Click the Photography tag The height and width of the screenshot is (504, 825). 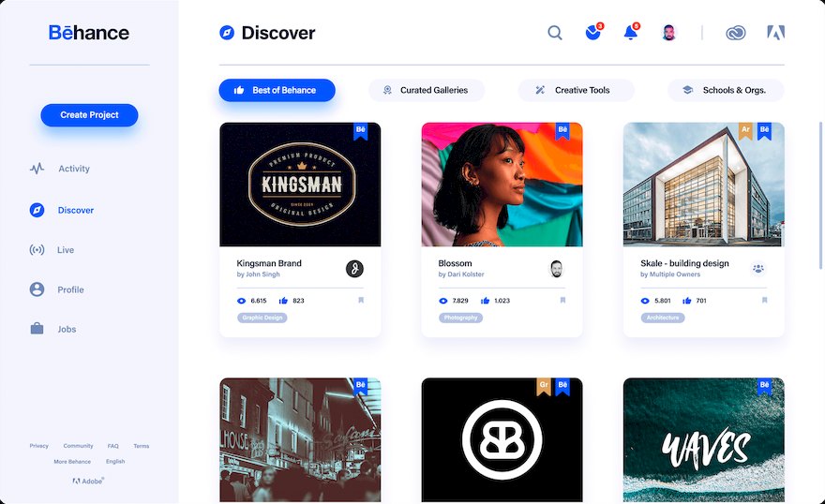point(460,318)
